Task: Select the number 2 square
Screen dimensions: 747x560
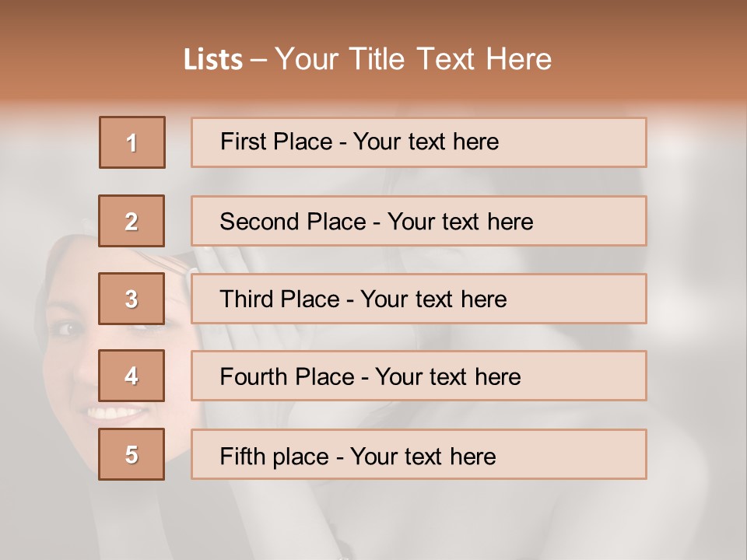Action: (132, 221)
